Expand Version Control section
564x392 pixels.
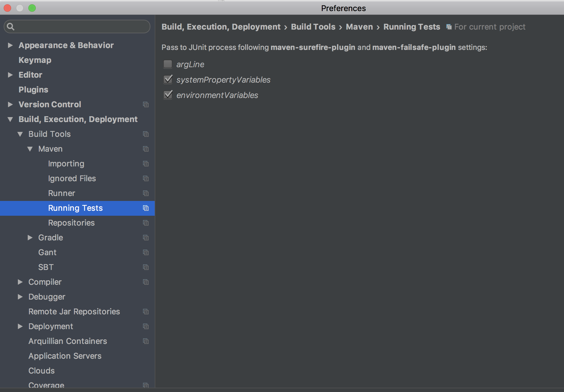point(10,104)
